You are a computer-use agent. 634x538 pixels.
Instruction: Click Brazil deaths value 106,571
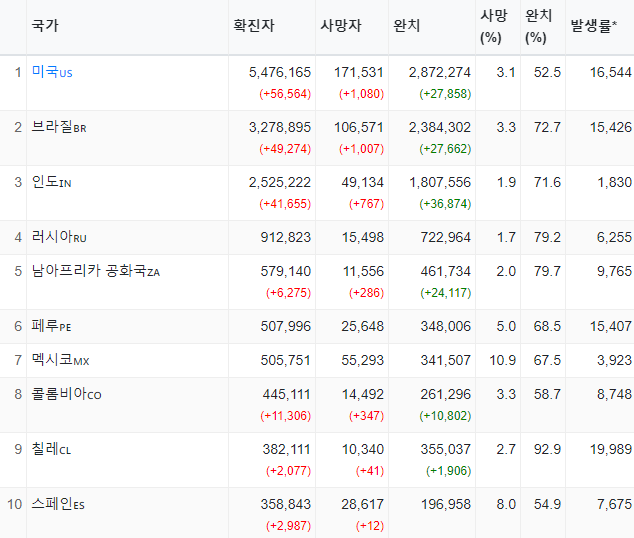359,127
